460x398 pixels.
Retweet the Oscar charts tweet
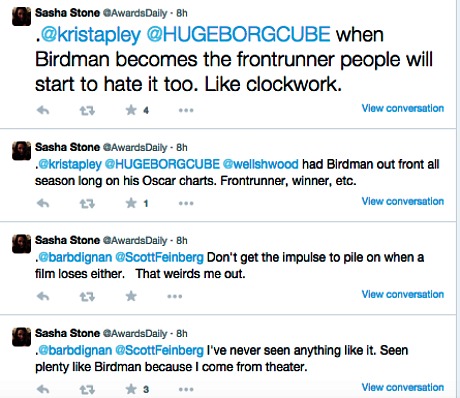[87, 203]
